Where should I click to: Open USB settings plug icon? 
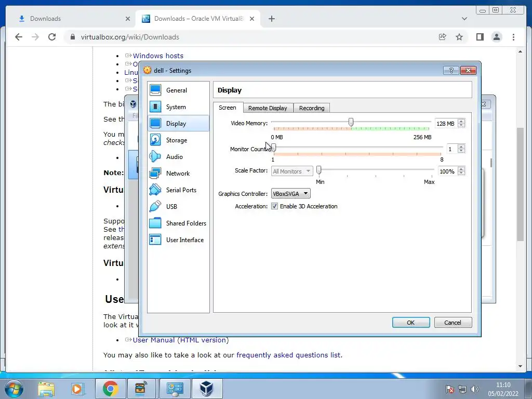coord(155,207)
